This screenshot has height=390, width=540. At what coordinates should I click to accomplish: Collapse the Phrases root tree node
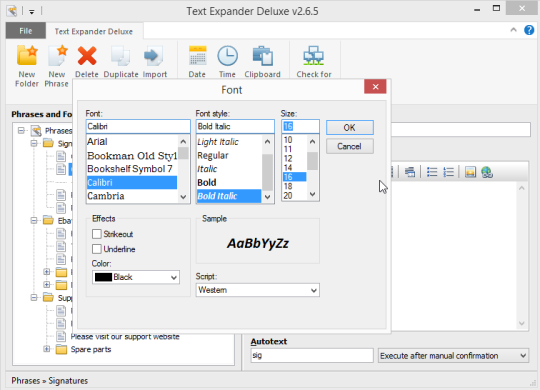point(21,131)
